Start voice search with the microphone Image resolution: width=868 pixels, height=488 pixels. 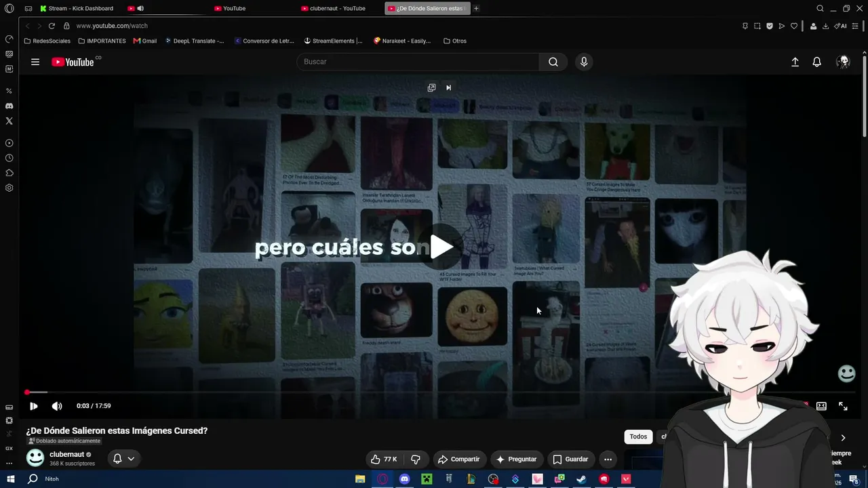[584, 62]
